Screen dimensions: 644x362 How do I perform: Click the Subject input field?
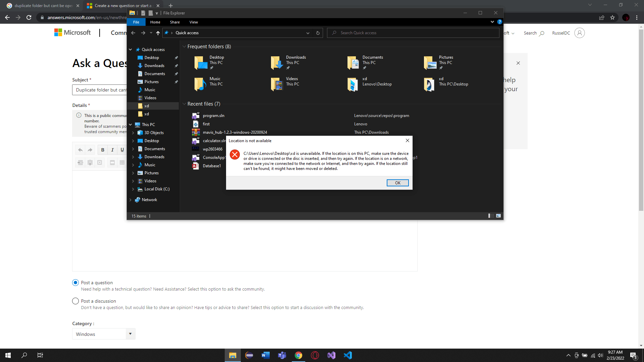[x=100, y=90]
